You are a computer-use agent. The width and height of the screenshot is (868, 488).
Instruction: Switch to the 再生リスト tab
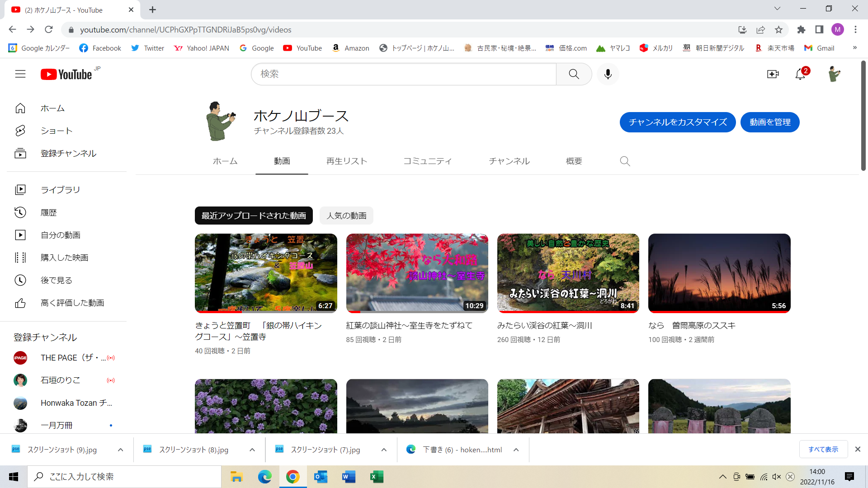pos(346,161)
